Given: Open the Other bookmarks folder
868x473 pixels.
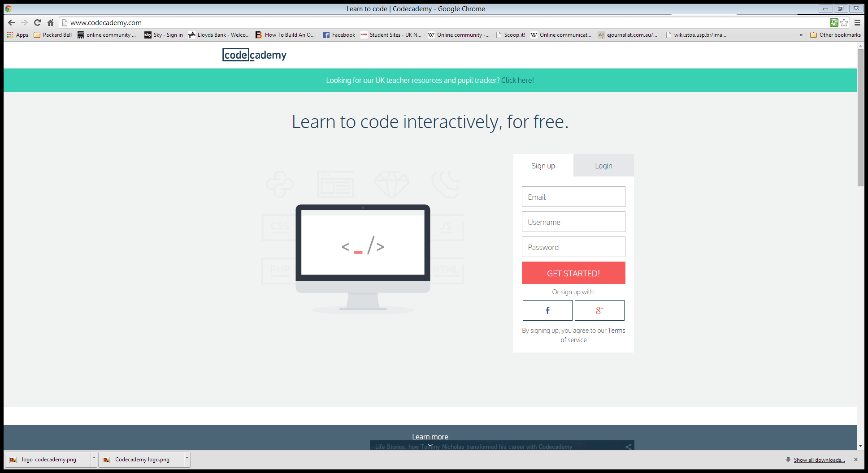Looking at the screenshot, I should point(835,35).
